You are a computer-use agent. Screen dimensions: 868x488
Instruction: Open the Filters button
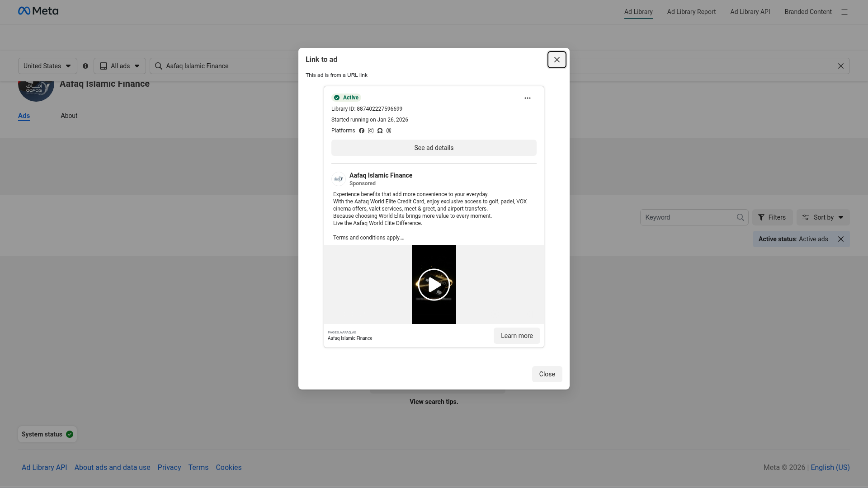[x=772, y=217]
